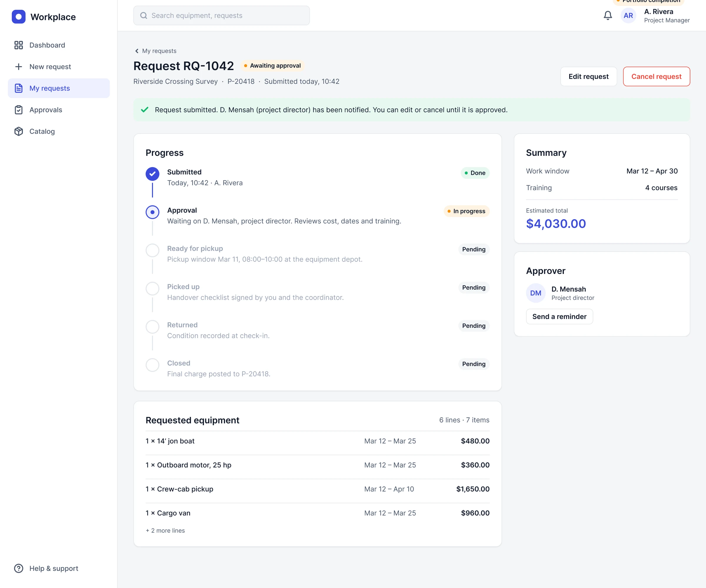Click the Workplace logo icon
706x588 pixels.
tap(19, 17)
